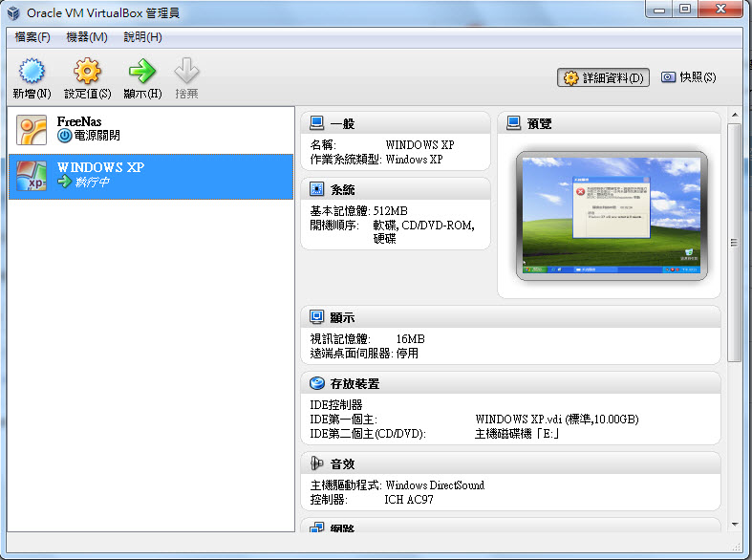Open the 系統 section header link
Screen dimensions: 752x560
(x=342, y=189)
